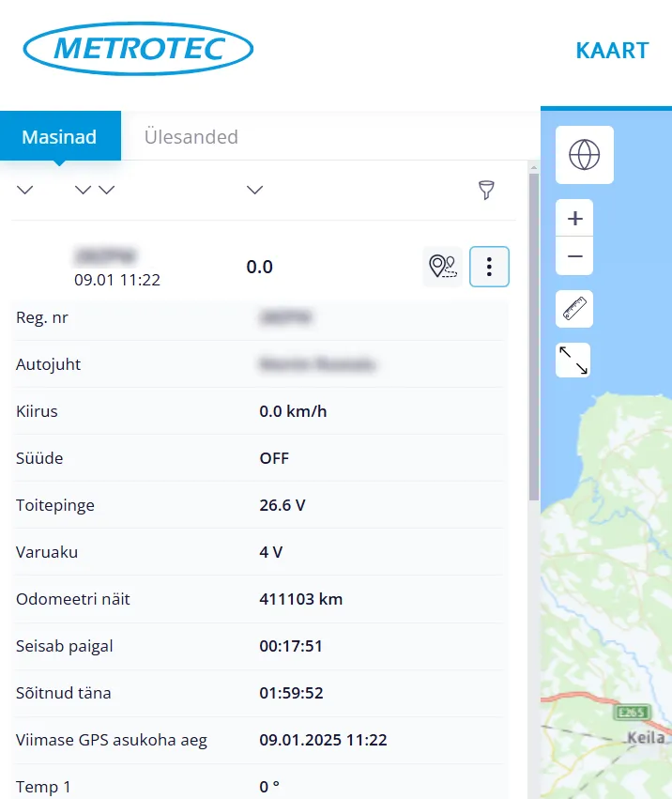Zoom in on the map
The image size is (672, 799).
point(575,219)
